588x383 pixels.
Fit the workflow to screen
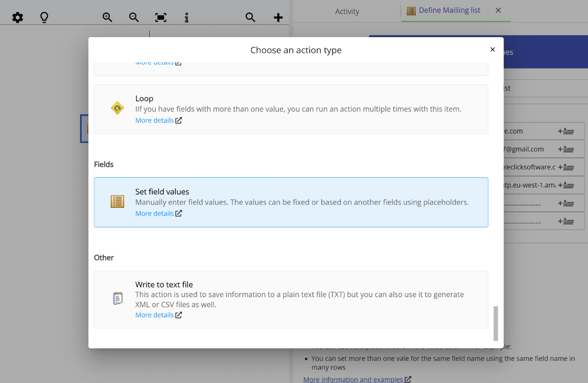coord(160,17)
